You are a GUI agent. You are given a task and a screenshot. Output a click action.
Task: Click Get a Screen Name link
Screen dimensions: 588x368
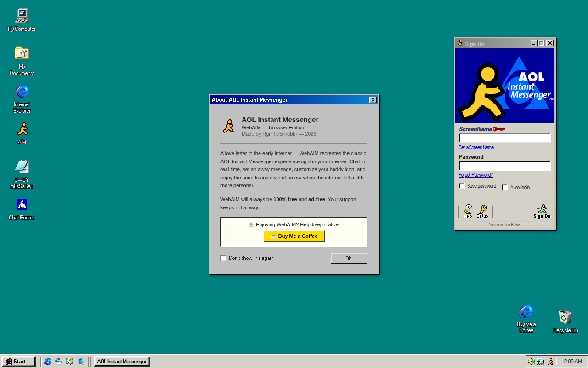476,147
